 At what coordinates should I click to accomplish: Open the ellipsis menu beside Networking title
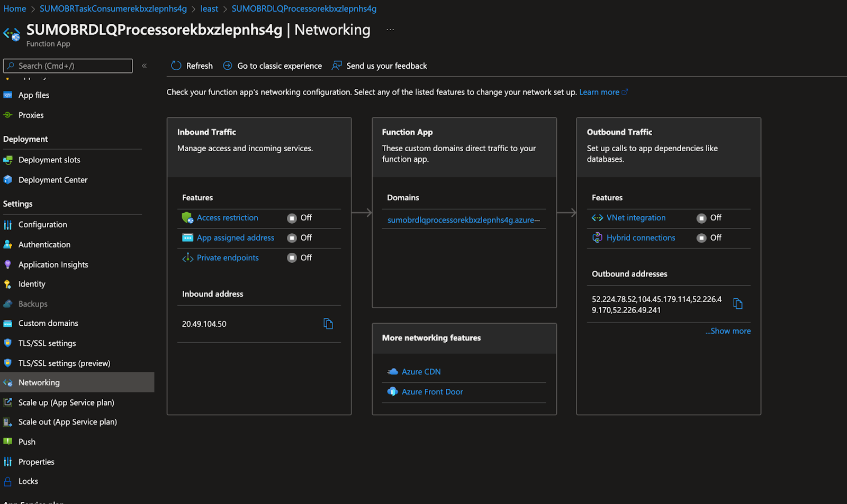[x=390, y=29]
